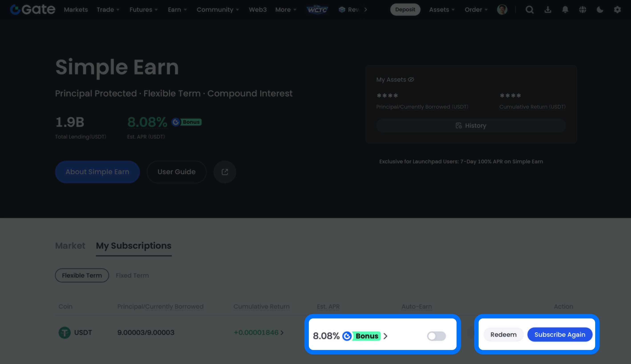Open the settings gear icon
Screen dimensions: 631x364
(617, 10)
